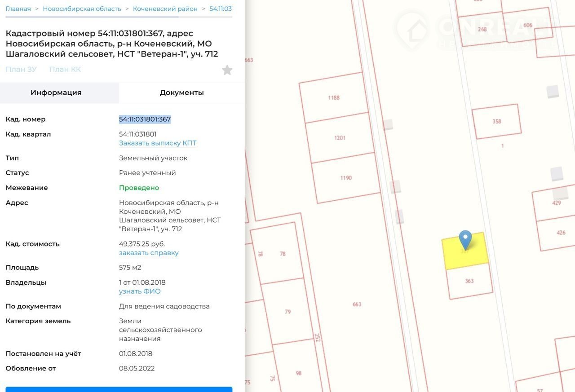Click the blue button at panel bottom
The height and width of the screenshot is (392, 575).
(x=119, y=389)
